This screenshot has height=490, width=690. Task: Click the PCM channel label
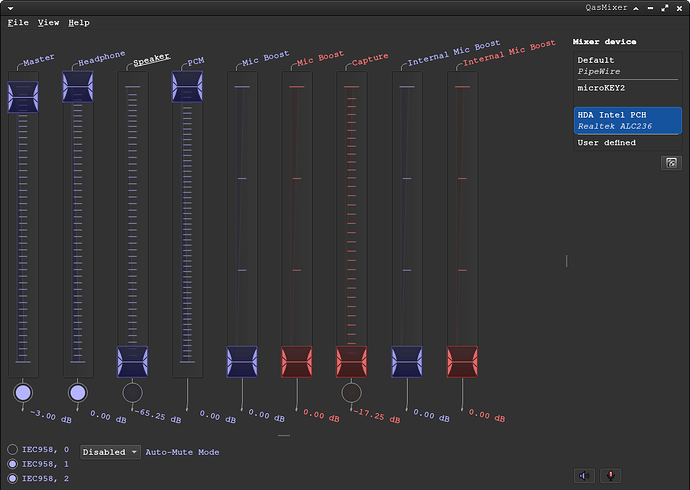(x=196, y=62)
